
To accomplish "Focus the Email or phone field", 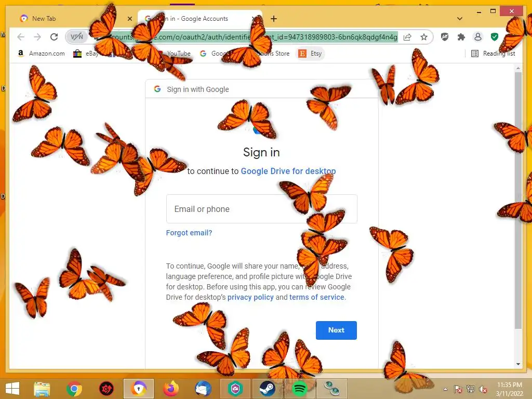I will (x=262, y=209).
